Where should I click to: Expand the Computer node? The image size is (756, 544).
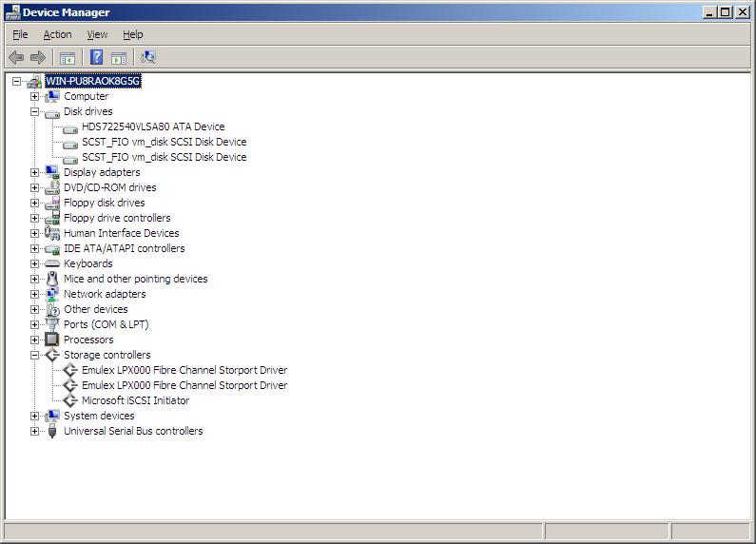point(35,96)
